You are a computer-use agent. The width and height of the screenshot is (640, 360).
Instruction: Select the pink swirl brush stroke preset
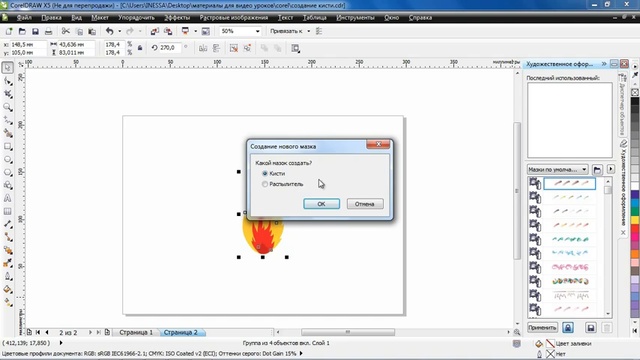pyautogui.click(x=570, y=267)
